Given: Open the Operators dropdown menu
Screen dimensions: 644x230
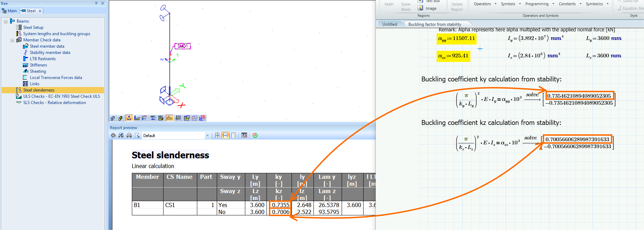Looking at the screenshot, I should [485, 4].
